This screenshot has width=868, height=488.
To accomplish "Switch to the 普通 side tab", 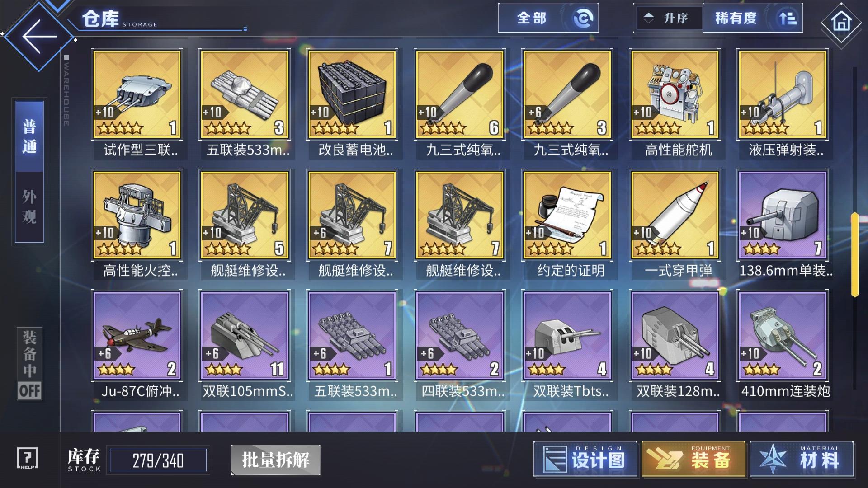I will (29, 136).
